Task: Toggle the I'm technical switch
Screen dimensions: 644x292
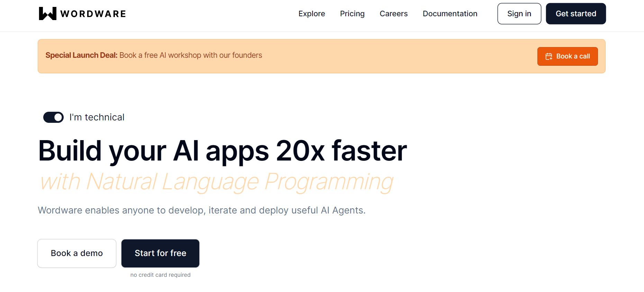Action: (53, 117)
